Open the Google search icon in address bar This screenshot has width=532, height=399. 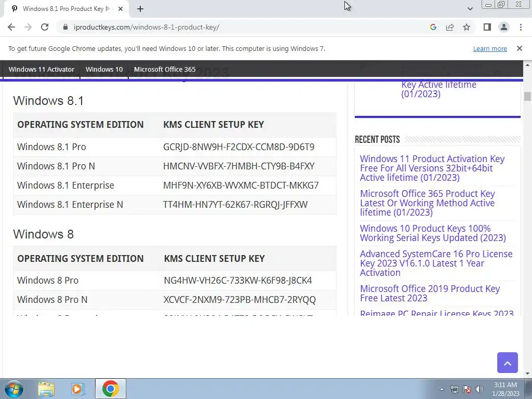(x=433, y=27)
